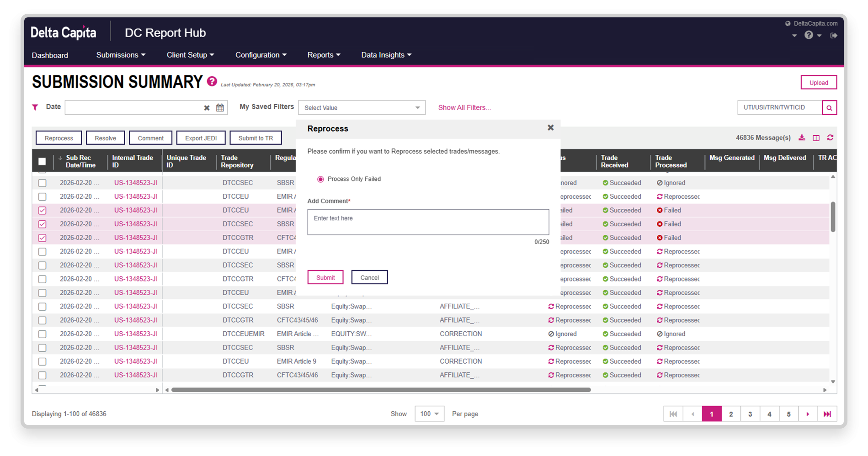Close the Reprocess dialog
This screenshot has width=868, height=456.
(550, 128)
